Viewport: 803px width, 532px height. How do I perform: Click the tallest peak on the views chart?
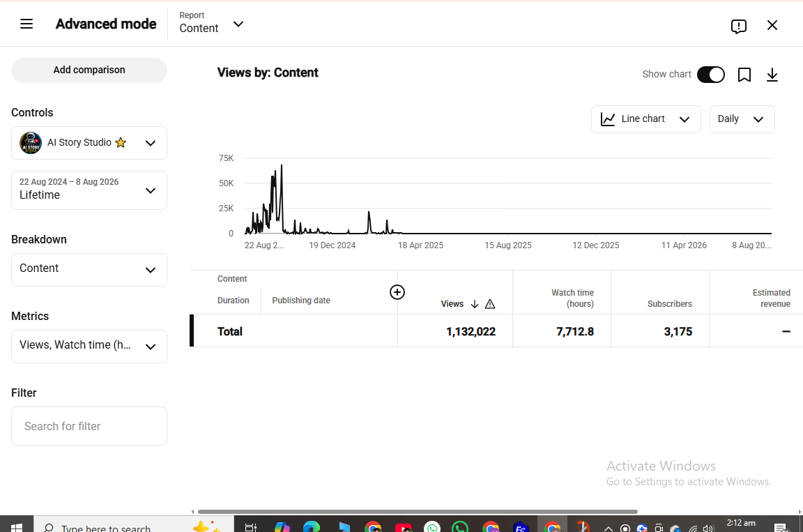point(282,166)
